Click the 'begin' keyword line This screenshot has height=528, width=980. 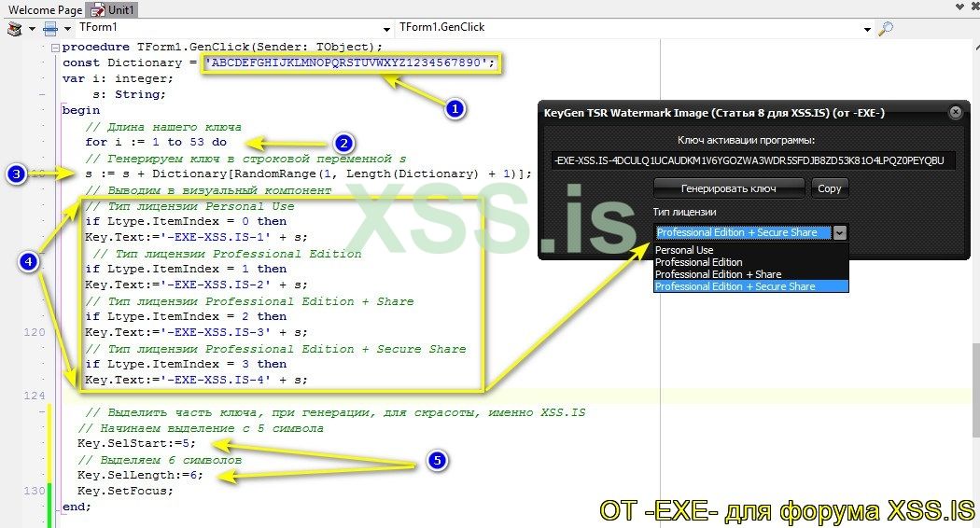click(80, 110)
